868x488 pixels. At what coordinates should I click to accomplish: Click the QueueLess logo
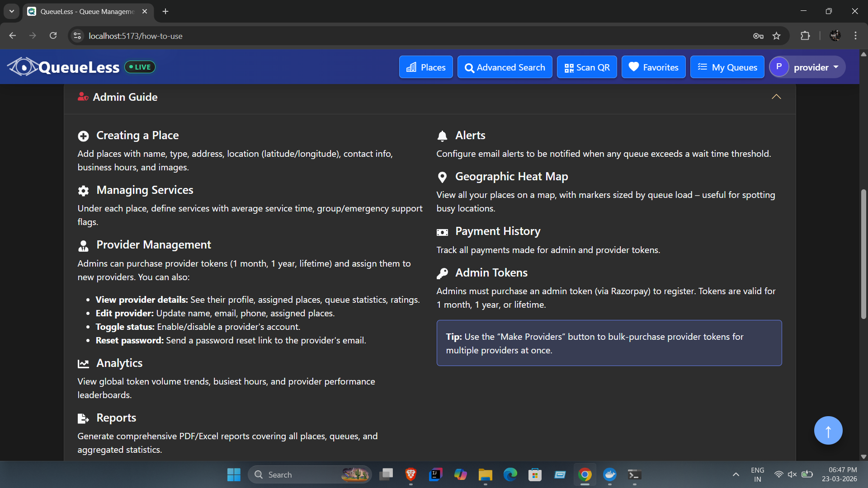(x=63, y=67)
